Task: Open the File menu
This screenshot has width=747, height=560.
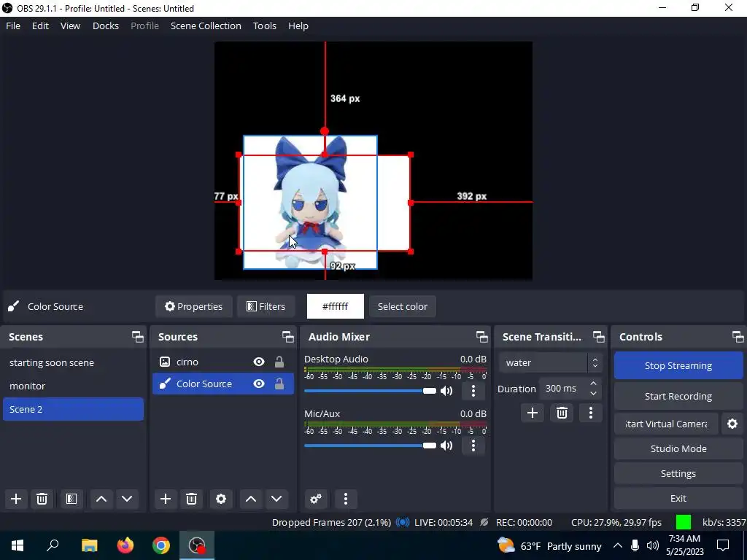Action: click(13, 26)
